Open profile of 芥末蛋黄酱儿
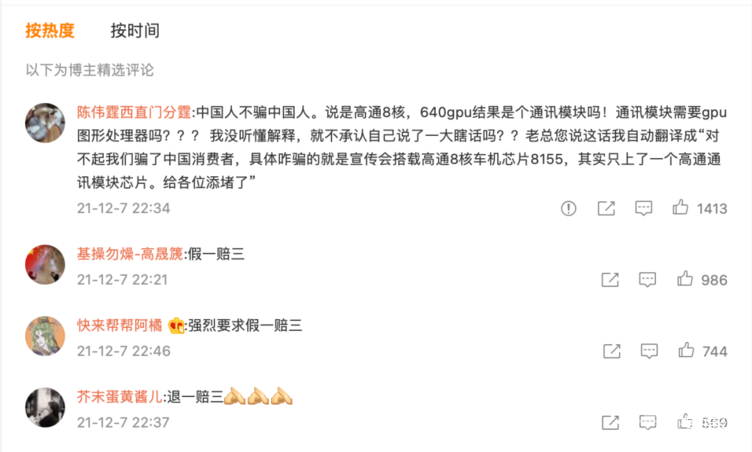Image resolution: width=752 pixels, height=452 pixels. pos(119,397)
